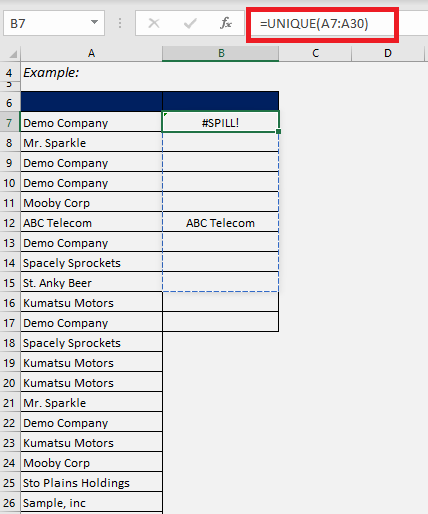The height and width of the screenshot is (514, 428).
Task: Select 'Mooby Corp' in row 24
Action: 91,463
